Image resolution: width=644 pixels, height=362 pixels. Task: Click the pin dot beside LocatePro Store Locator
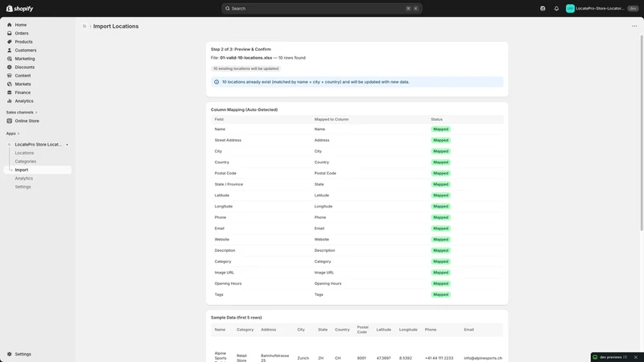pyautogui.click(x=67, y=145)
